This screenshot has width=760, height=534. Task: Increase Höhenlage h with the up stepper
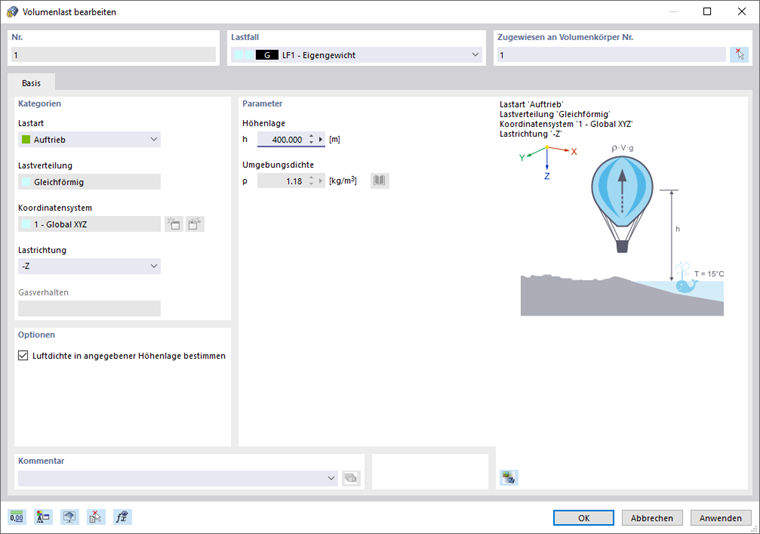pyautogui.click(x=311, y=137)
